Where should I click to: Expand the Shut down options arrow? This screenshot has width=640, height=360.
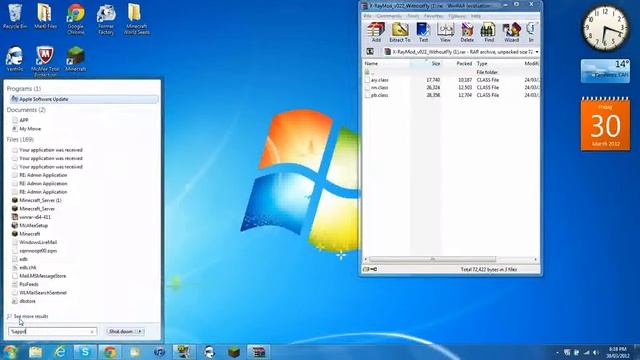click(x=140, y=331)
